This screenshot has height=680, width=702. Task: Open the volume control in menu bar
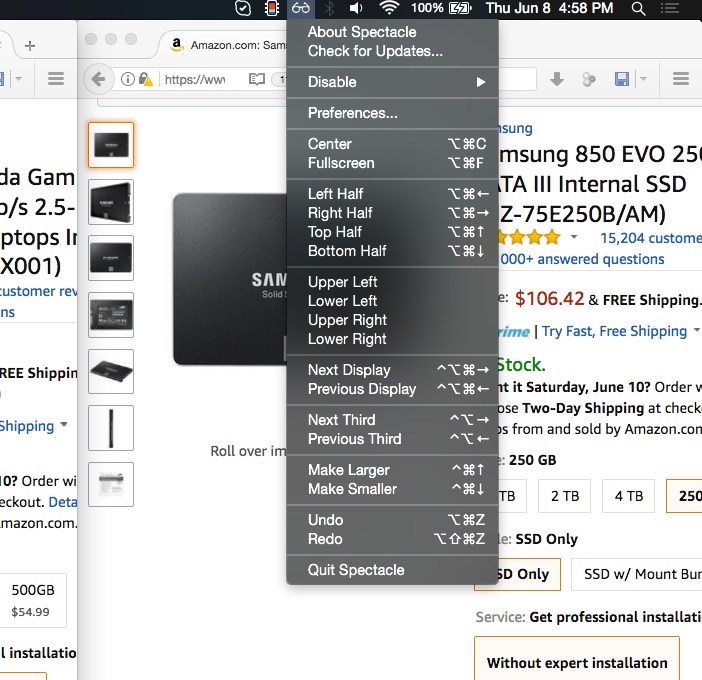[x=356, y=8]
